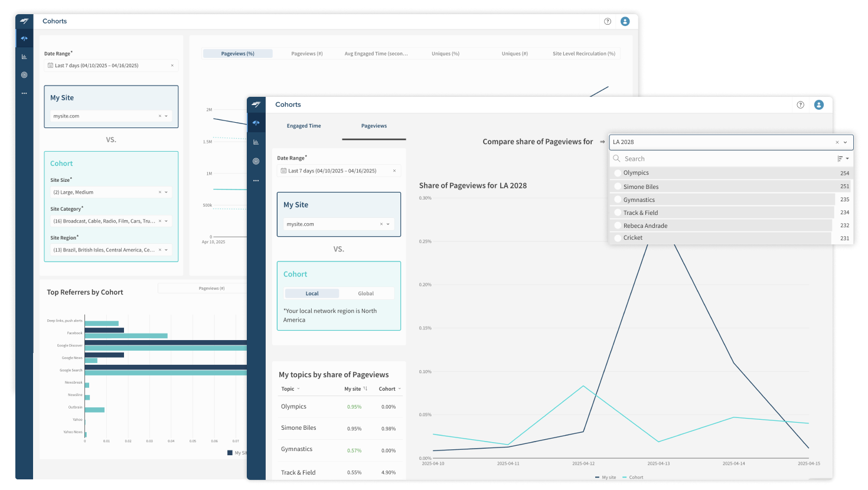Click the target icon in the back window sidebar
Screen dimensions: 868x490
click(24, 75)
